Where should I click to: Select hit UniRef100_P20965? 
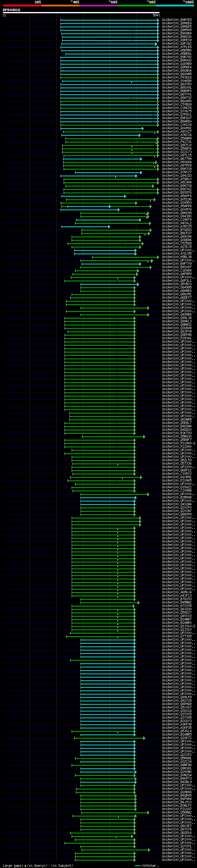[x=177, y=481]
